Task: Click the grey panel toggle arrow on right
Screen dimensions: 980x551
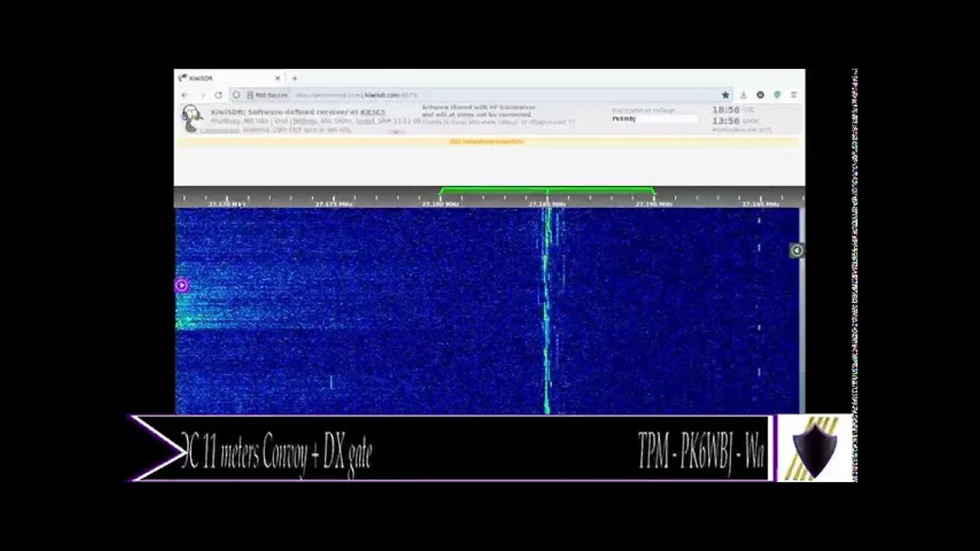Action: pyautogui.click(x=796, y=250)
